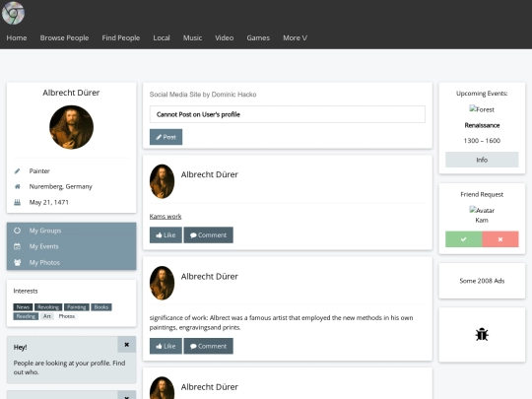Open the Video section
The height and width of the screenshot is (399, 532).
[x=225, y=38]
